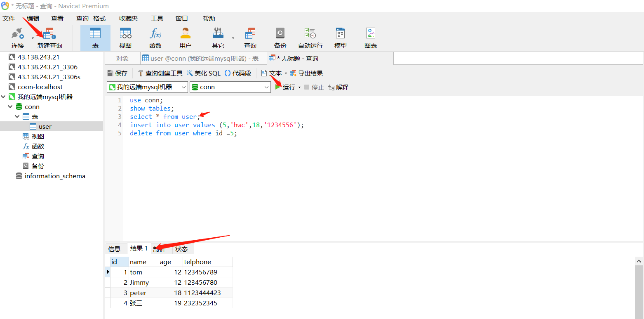Switch to the 对象 tab
Viewport: 644px width, 319px height.
[x=122, y=59]
